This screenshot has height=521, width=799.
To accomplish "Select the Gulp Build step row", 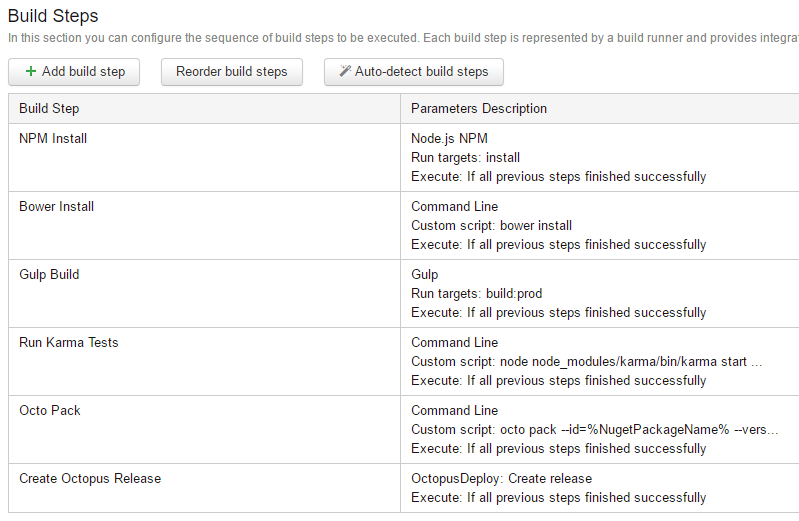I will pyautogui.click(x=49, y=275).
